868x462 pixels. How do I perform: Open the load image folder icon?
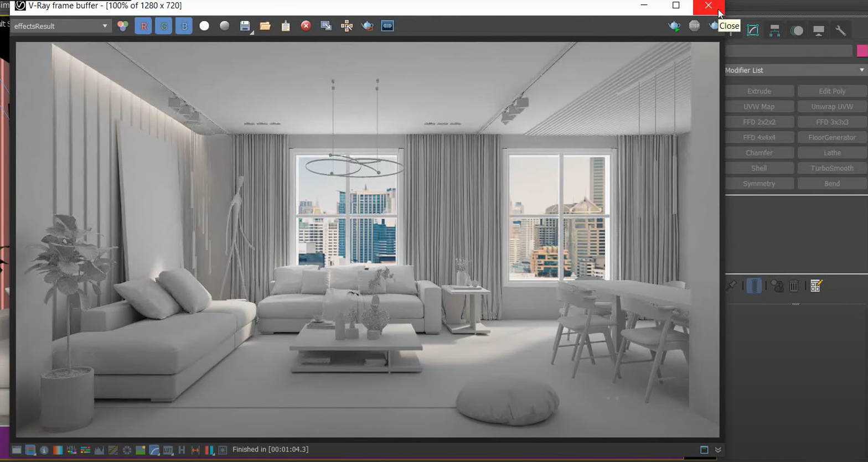tap(265, 26)
